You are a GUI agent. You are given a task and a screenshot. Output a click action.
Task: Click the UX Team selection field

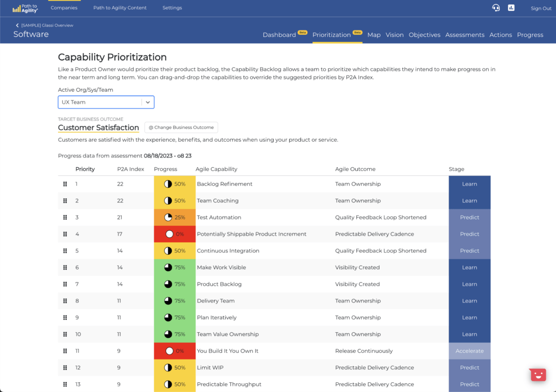(106, 102)
